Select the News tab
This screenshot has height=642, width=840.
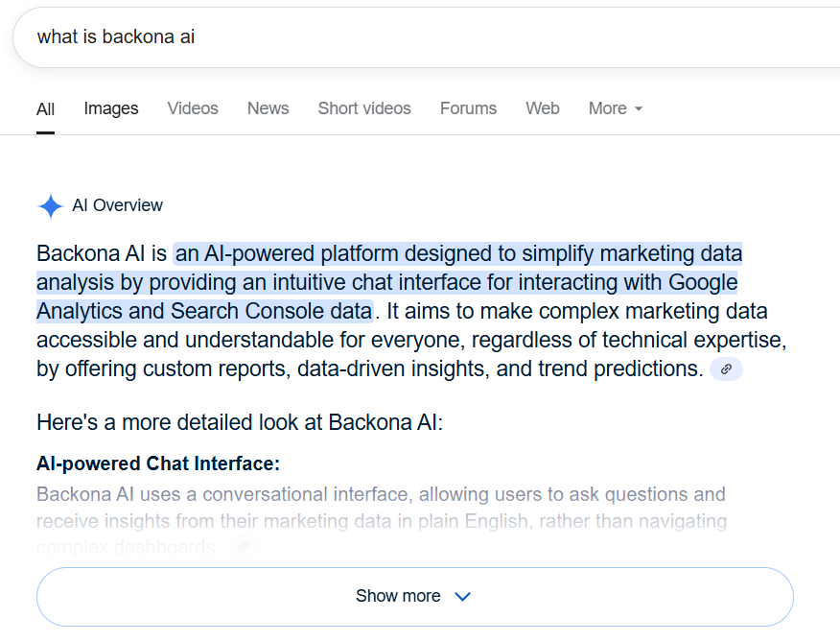pyautogui.click(x=268, y=108)
